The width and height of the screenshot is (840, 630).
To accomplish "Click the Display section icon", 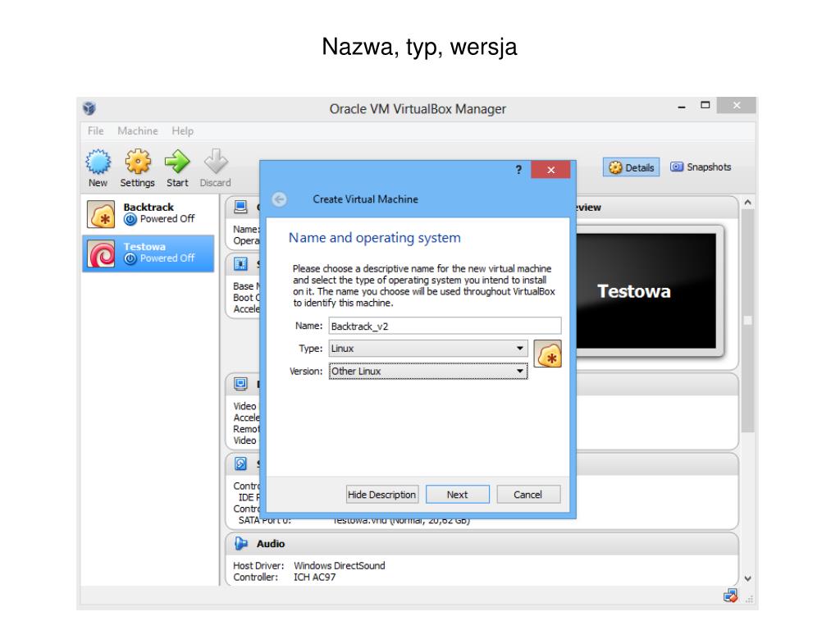I will point(240,384).
